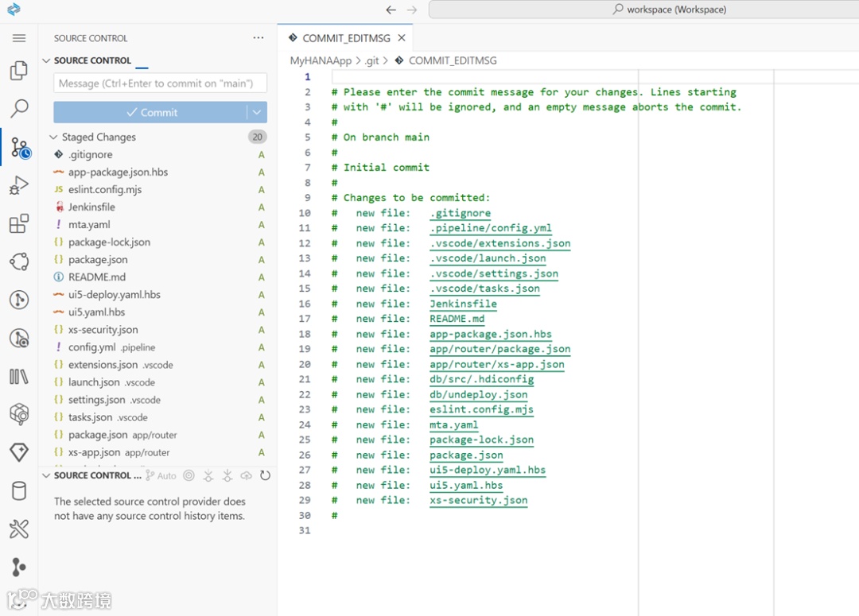
Task: Open the hamburger menu in the activity bar
Action: point(19,38)
